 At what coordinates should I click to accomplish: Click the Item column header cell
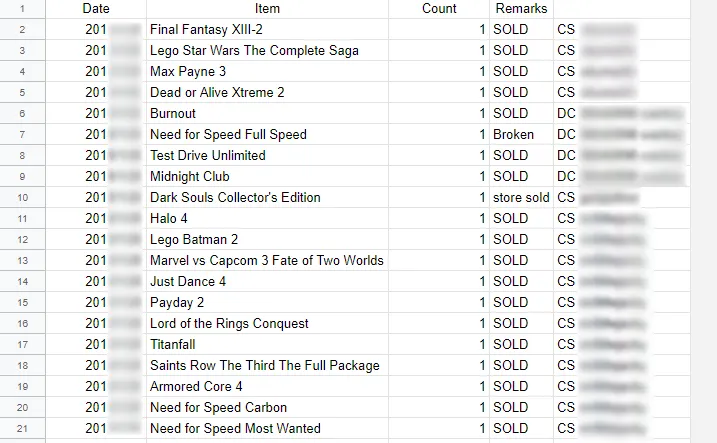click(x=267, y=8)
